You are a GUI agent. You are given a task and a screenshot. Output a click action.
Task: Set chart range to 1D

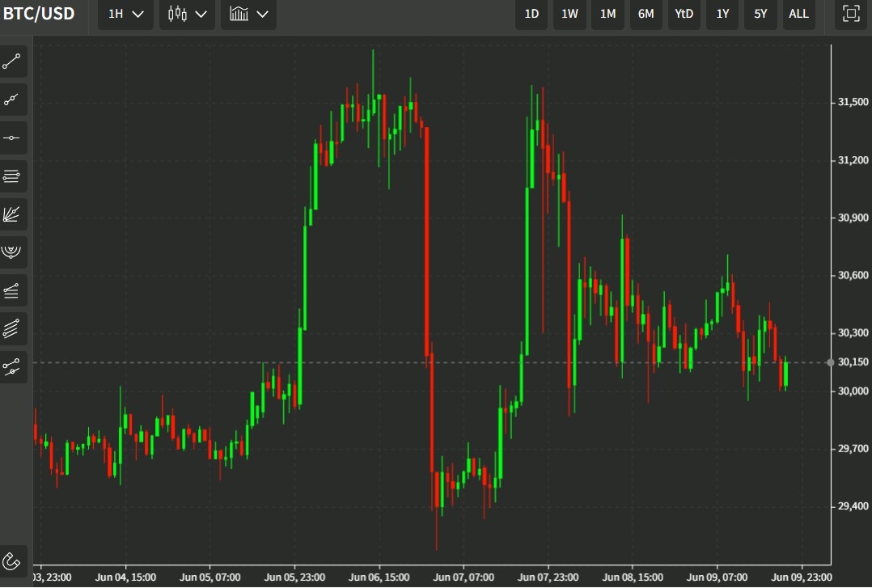[x=531, y=14]
